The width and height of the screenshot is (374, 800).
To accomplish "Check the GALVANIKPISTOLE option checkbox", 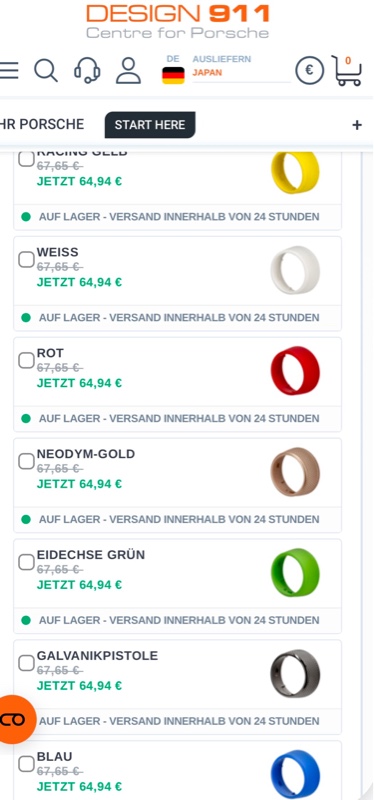I will tap(26, 663).
